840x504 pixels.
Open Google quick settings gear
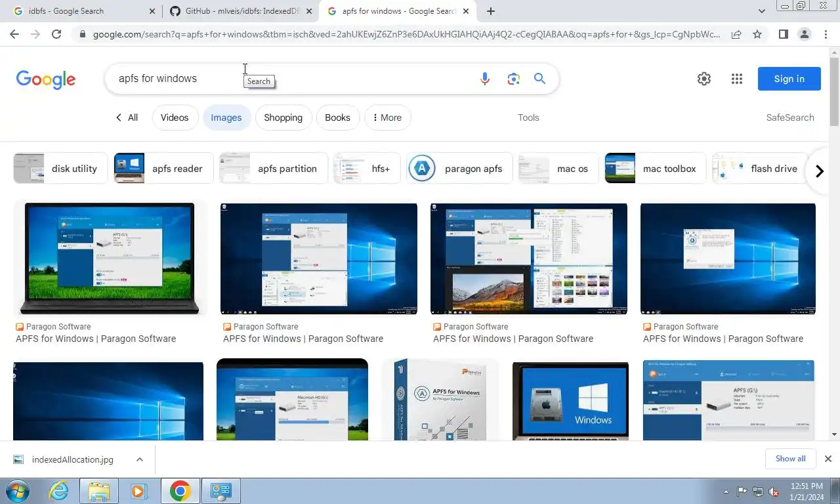[x=703, y=79]
